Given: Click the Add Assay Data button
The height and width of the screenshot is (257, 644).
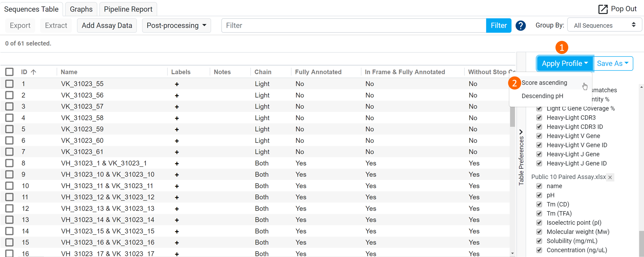Looking at the screenshot, I should [107, 26].
